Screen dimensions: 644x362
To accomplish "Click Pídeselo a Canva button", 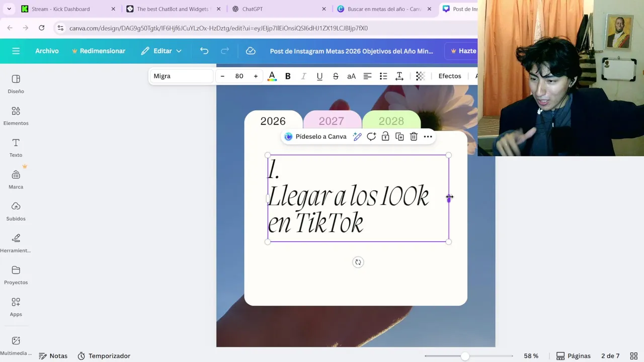I will click(x=315, y=136).
